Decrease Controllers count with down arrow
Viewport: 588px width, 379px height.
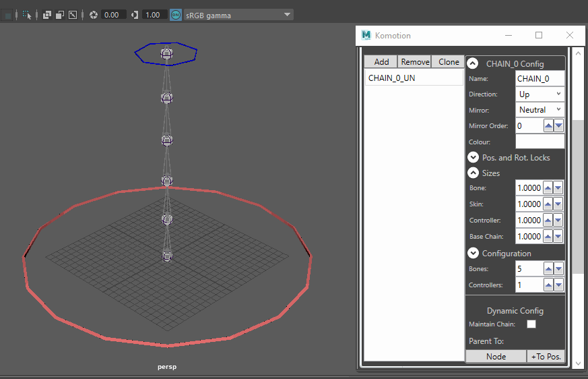(558, 285)
